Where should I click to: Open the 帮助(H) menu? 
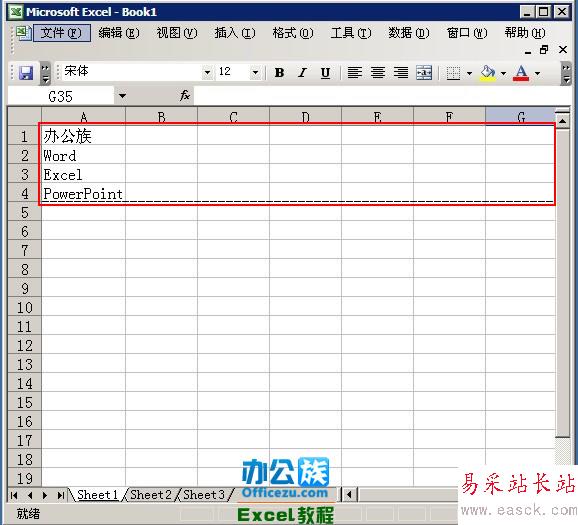pos(525,33)
